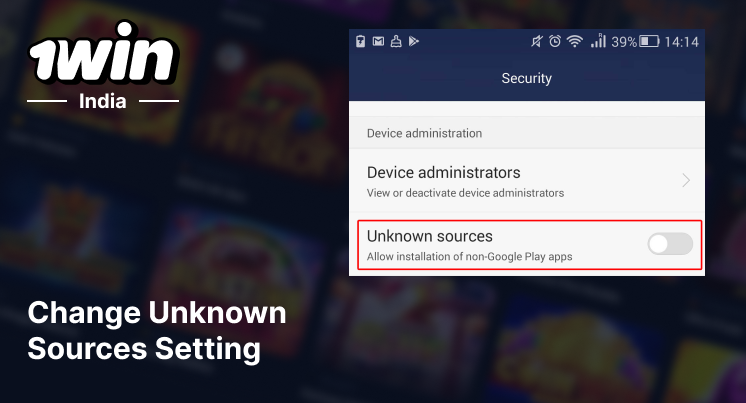Image resolution: width=746 pixels, height=403 pixels.
Task: Click the 1win logo
Action: pyautogui.click(x=103, y=51)
